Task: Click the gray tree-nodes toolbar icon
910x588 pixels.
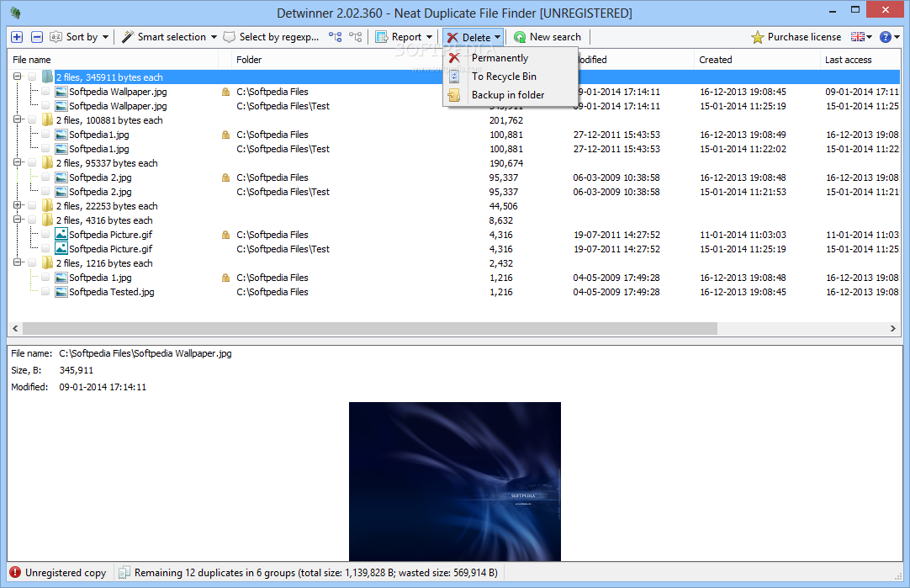Action: coord(355,37)
